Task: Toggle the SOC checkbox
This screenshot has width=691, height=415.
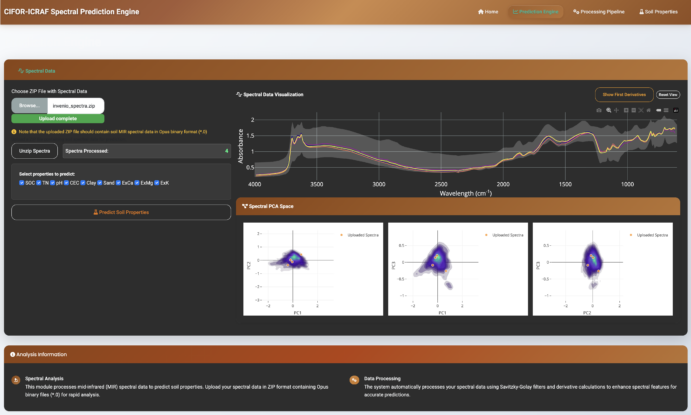Action: pos(21,183)
